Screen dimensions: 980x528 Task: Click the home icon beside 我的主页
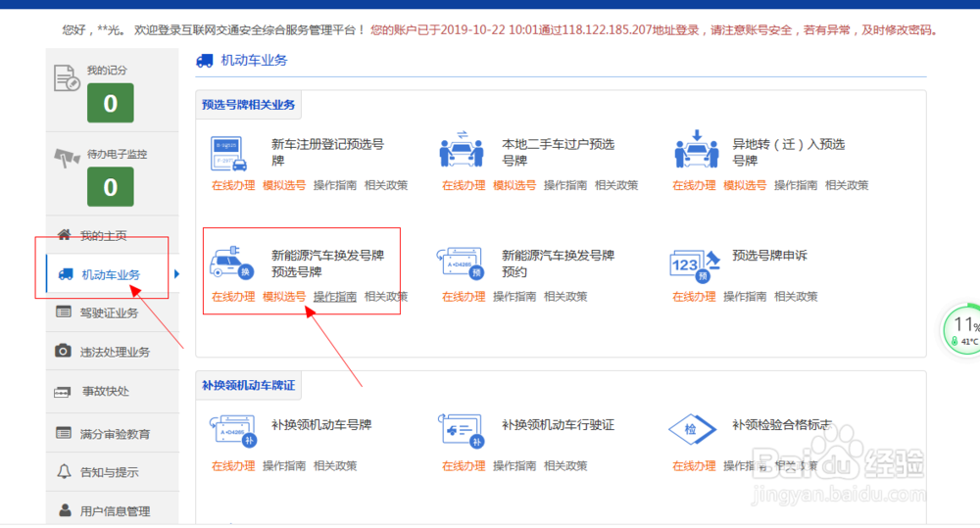coord(64,235)
